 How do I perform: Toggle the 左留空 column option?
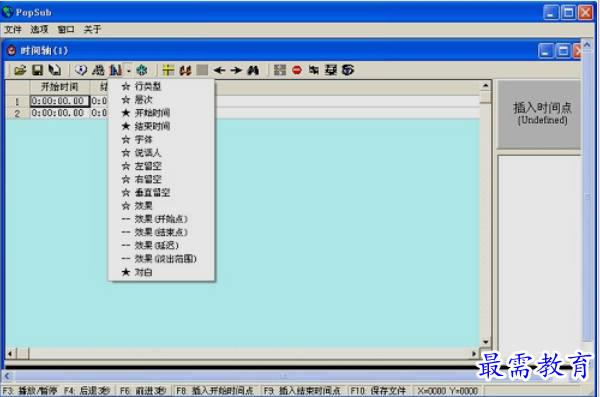(161, 166)
